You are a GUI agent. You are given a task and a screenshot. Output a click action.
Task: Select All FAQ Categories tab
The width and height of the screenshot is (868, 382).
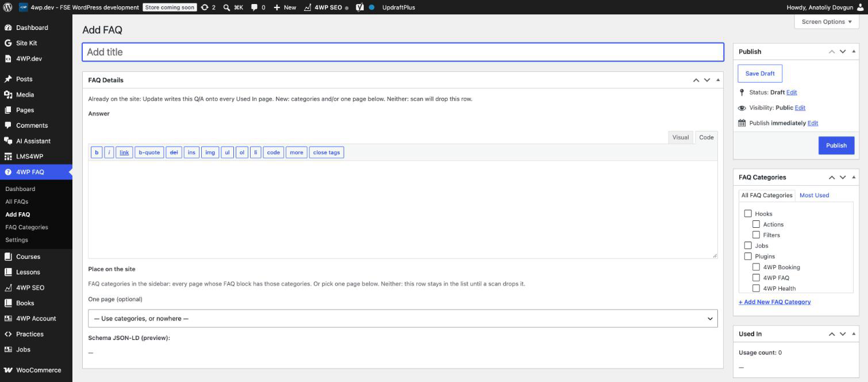(767, 195)
